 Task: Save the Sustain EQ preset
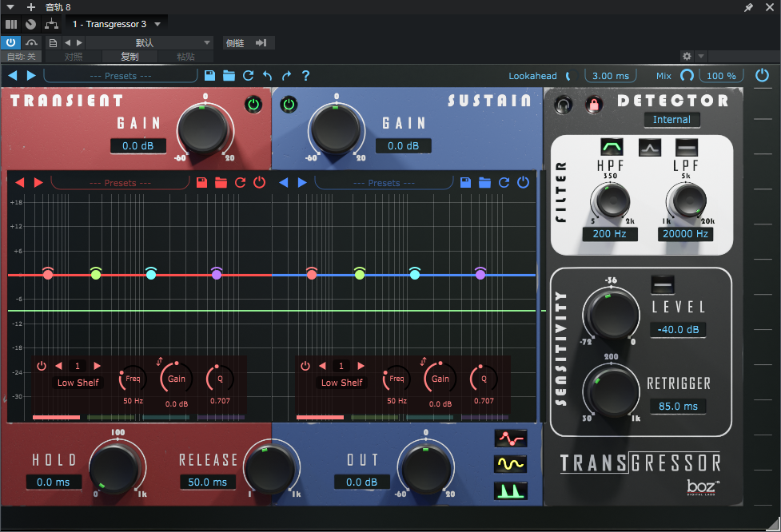tap(466, 183)
